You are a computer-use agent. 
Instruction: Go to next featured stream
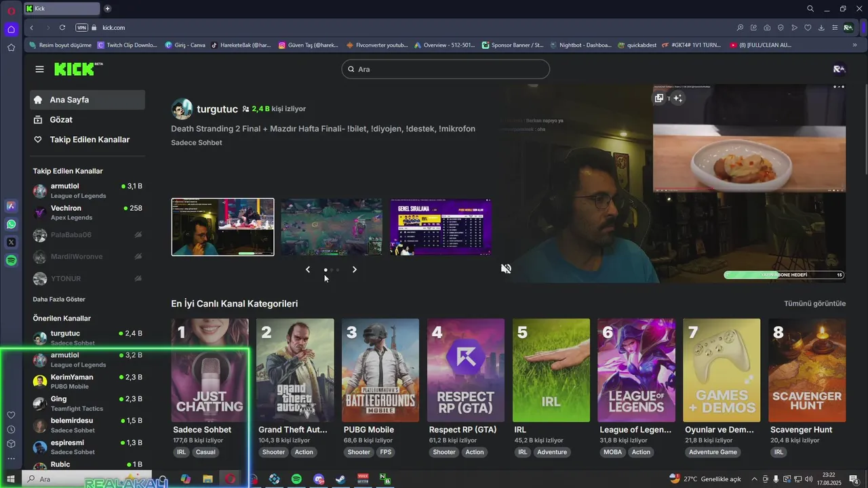pos(354,270)
